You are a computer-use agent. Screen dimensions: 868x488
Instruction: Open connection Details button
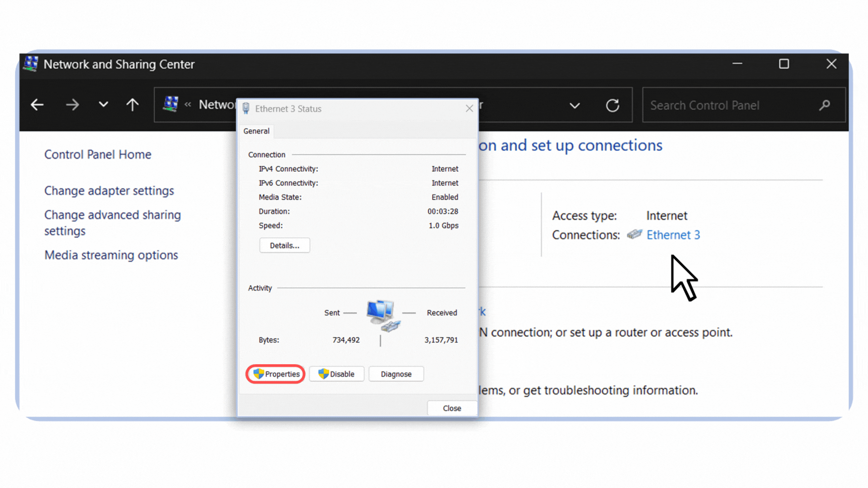284,245
